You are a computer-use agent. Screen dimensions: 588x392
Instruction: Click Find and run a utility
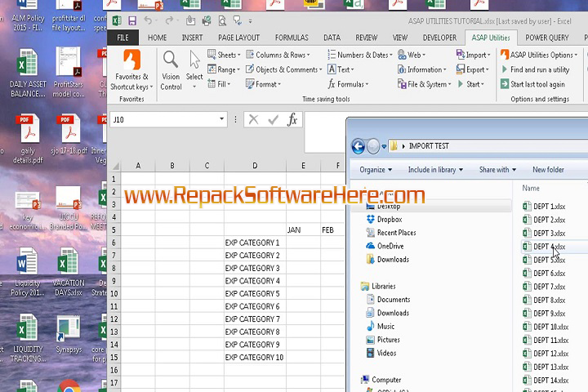[535, 69]
